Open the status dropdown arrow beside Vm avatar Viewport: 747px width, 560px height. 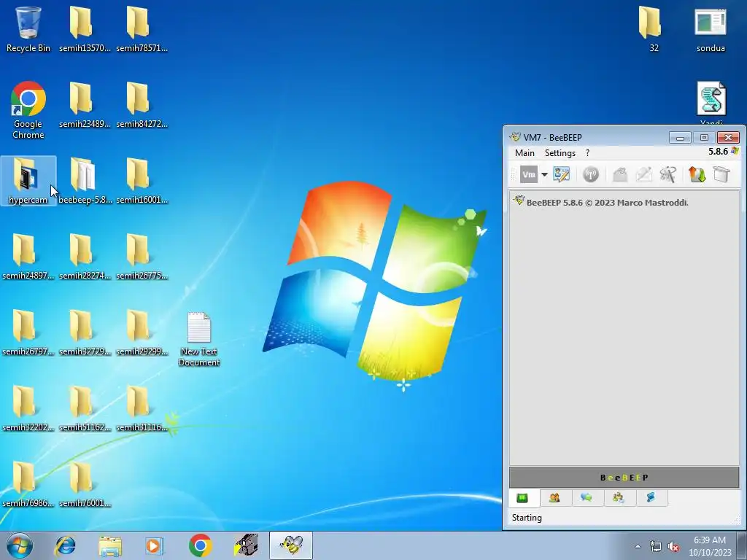click(x=544, y=175)
